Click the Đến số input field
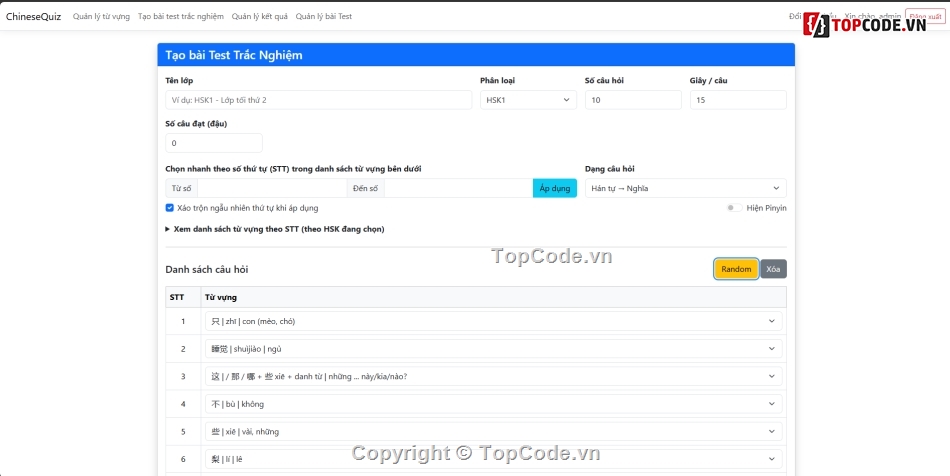 coord(459,188)
